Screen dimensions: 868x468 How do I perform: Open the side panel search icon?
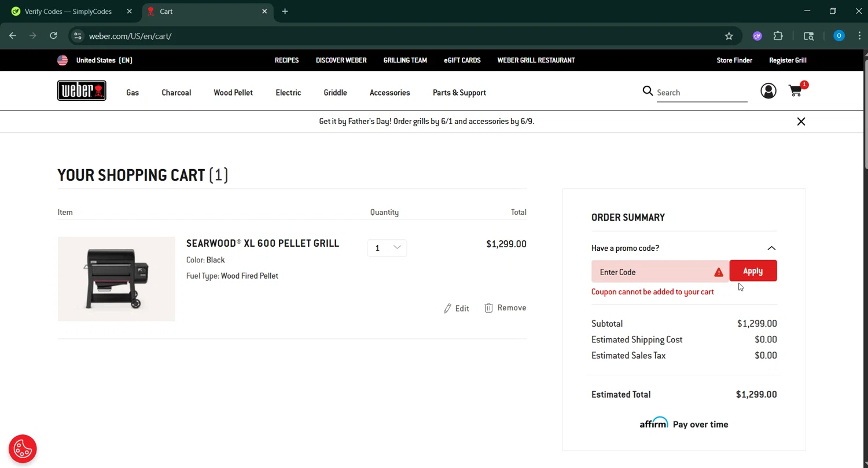click(809, 36)
